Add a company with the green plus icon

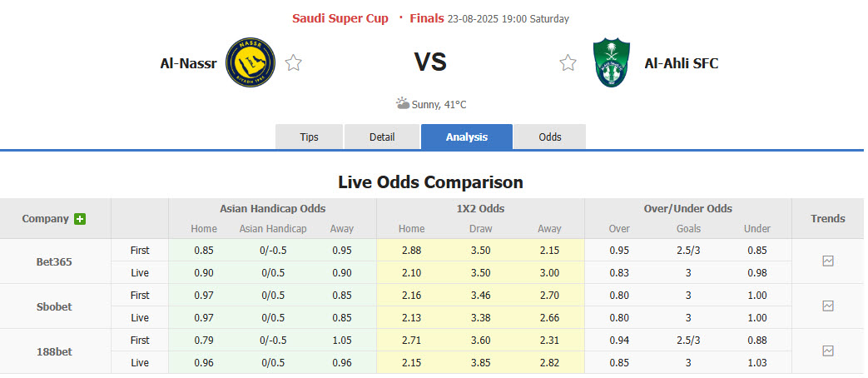coord(80,219)
